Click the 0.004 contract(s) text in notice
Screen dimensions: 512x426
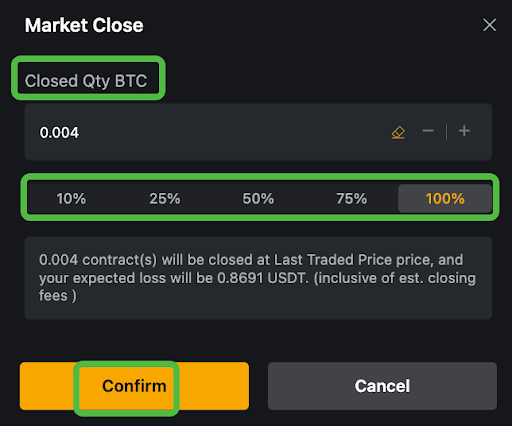tap(98, 260)
